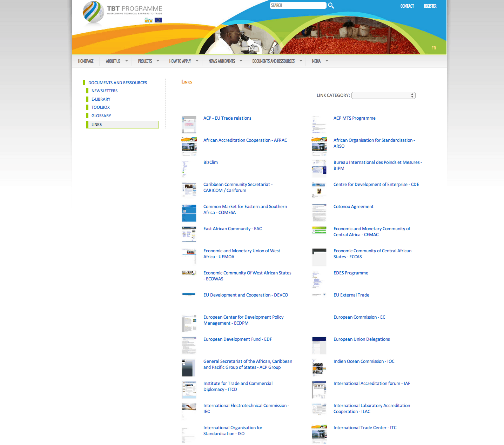Open International Electrotechnical Commission - IEC link
The height and width of the screenshot is (445, 504).
pyautogui.click(x=246, y=409)
